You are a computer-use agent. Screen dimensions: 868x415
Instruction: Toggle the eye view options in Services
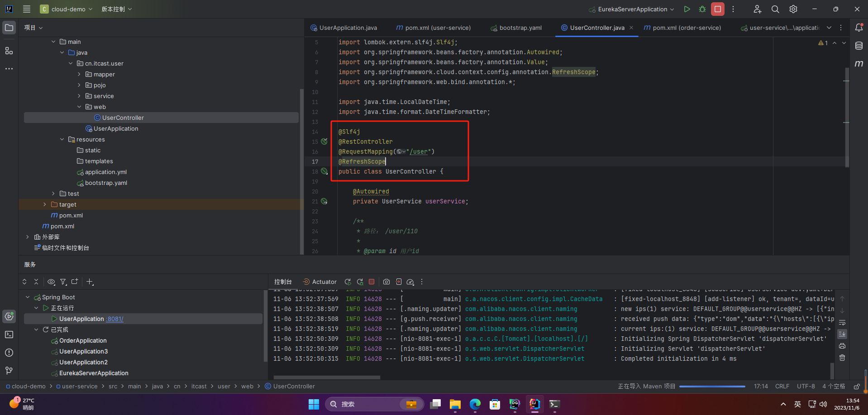51,282
